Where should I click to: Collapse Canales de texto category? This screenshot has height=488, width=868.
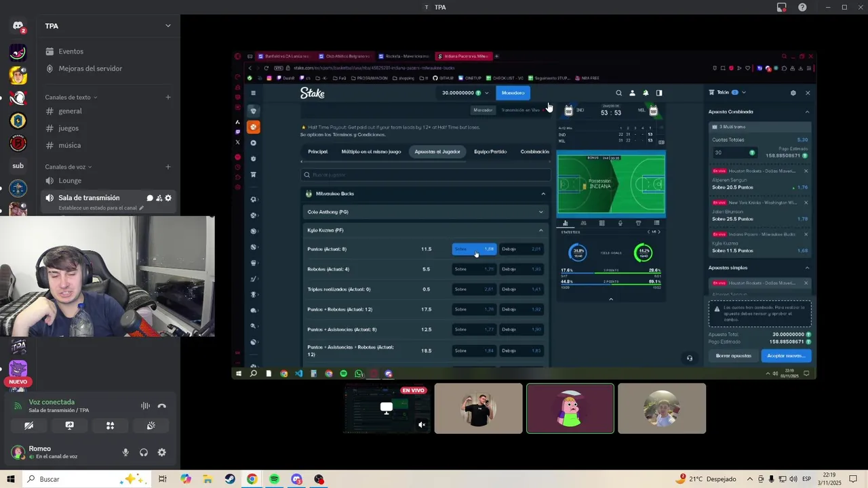71,97
